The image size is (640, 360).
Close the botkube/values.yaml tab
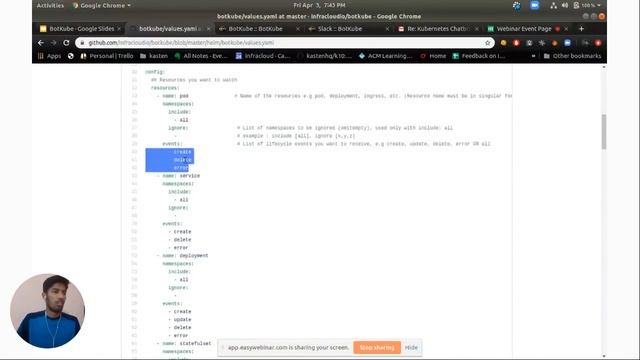coord(209,29)
